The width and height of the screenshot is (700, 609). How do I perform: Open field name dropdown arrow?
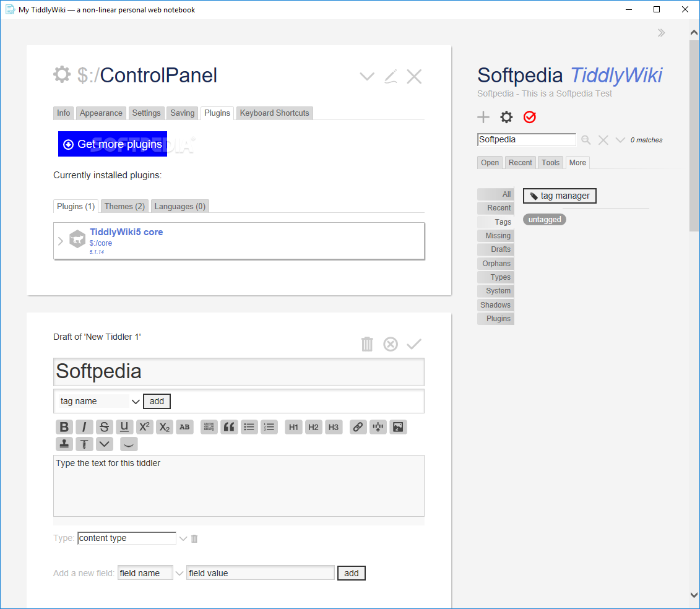pos(179,573)
